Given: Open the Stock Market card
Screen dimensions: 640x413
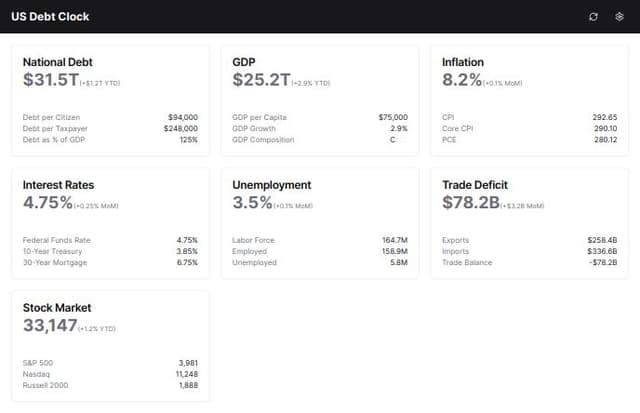Looking at the screenshot, I should [x=110, y=346].
